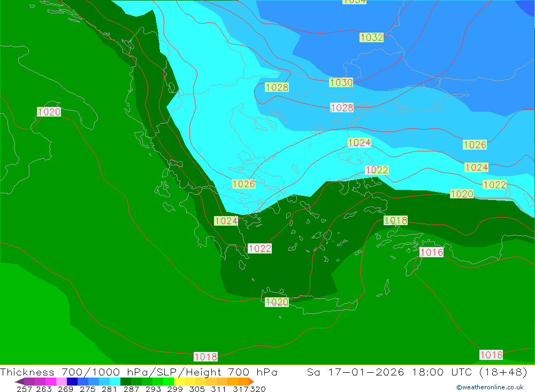535x392 pixels.
Task: Click the legend value 263
Action: [x=44, y=389]
